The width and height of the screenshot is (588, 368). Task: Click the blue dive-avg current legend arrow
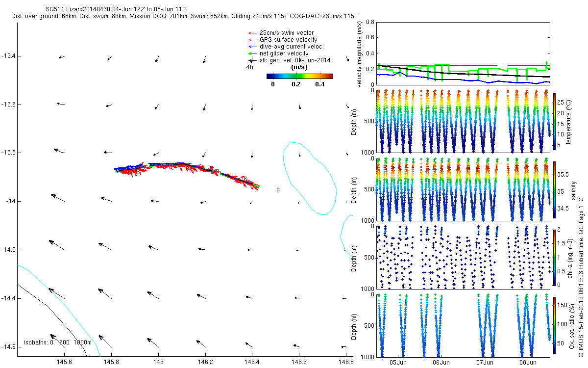[252, 47]
